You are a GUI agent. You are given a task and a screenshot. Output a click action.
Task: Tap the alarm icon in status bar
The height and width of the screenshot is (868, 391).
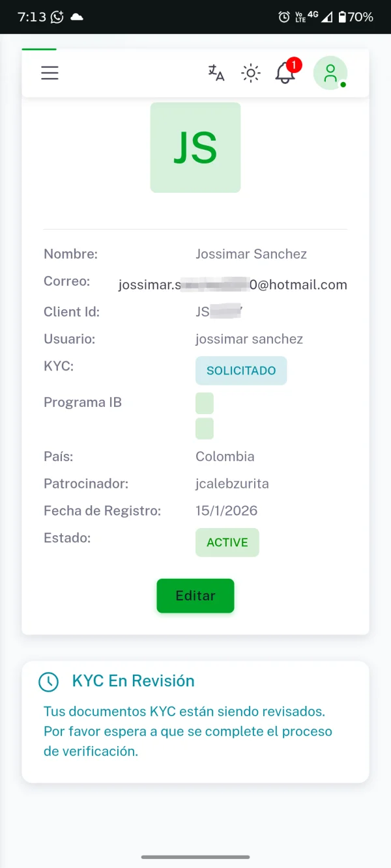point(284,18)
